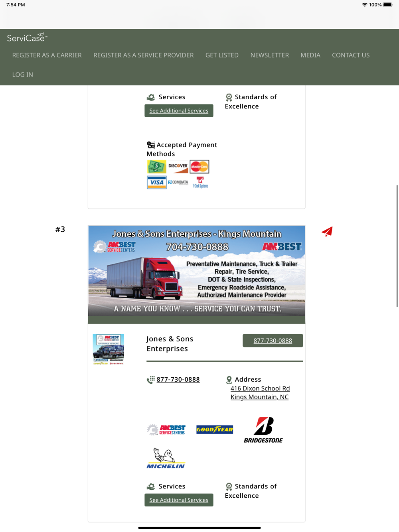399x532 pixels.
Task: Click the Bridgestone brand logo
Action: coord(263,430)
